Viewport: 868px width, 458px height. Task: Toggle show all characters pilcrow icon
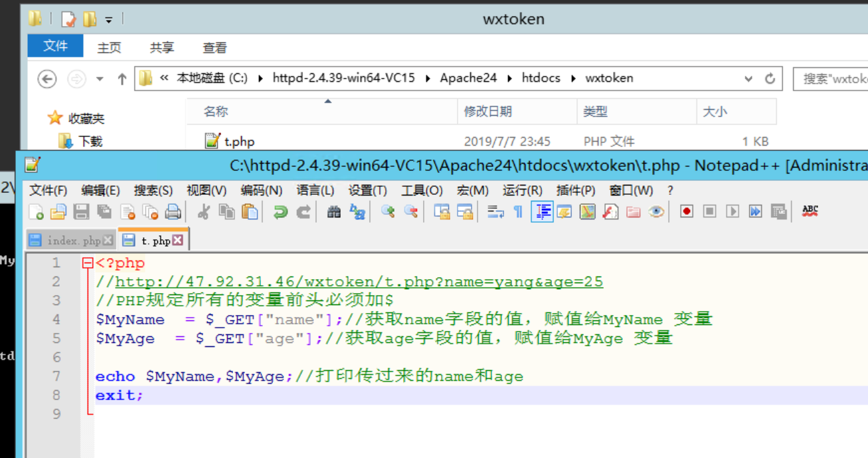pyautogui.click(x=518, y=211)
